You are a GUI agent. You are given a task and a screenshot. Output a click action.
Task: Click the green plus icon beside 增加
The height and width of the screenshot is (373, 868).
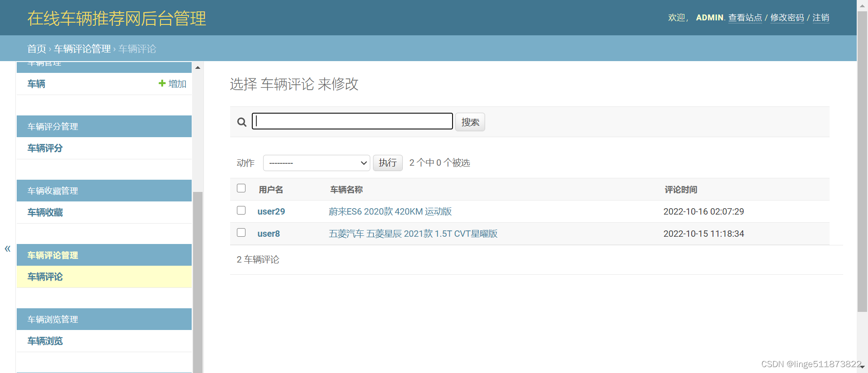[162, 83]
